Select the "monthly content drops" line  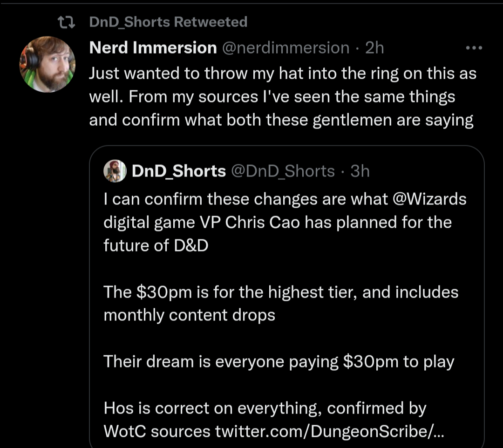(x=189, y=315)
